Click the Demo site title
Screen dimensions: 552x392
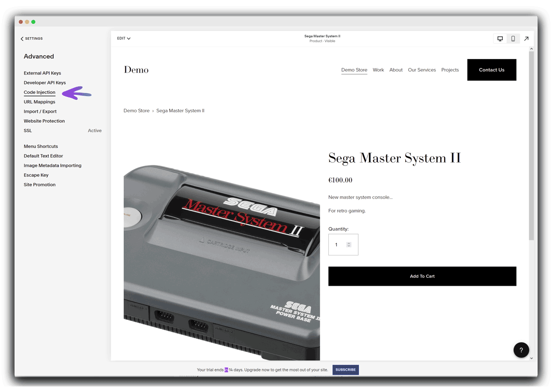tap(136, 70)
